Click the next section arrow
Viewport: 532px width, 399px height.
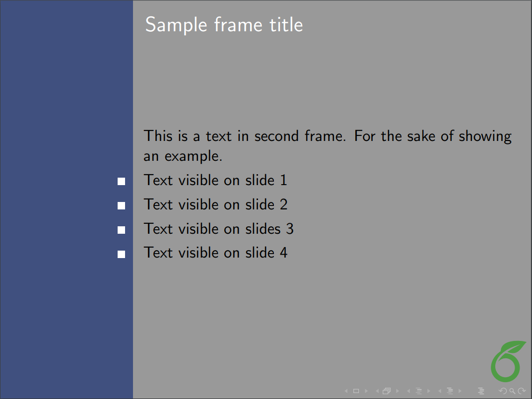(460, 391)
